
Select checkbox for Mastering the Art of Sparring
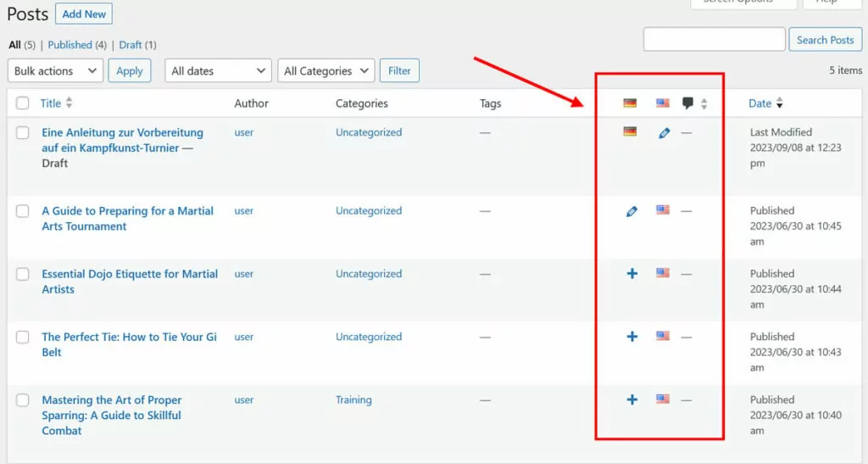(x=23, y=400)
